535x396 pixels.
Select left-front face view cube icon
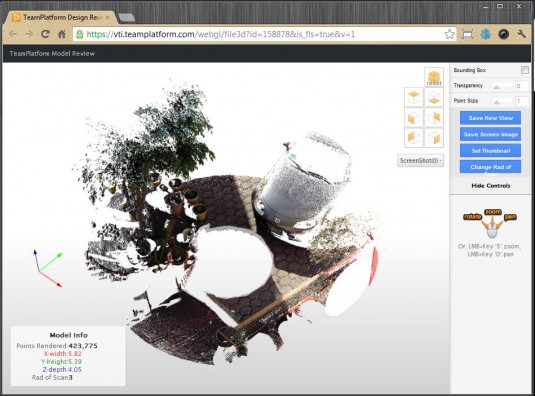[414, 118]
